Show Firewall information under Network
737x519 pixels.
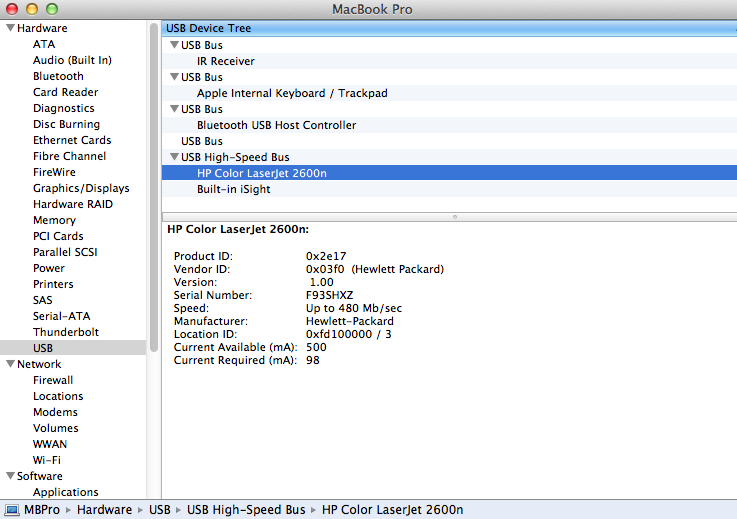pos(53,380)
